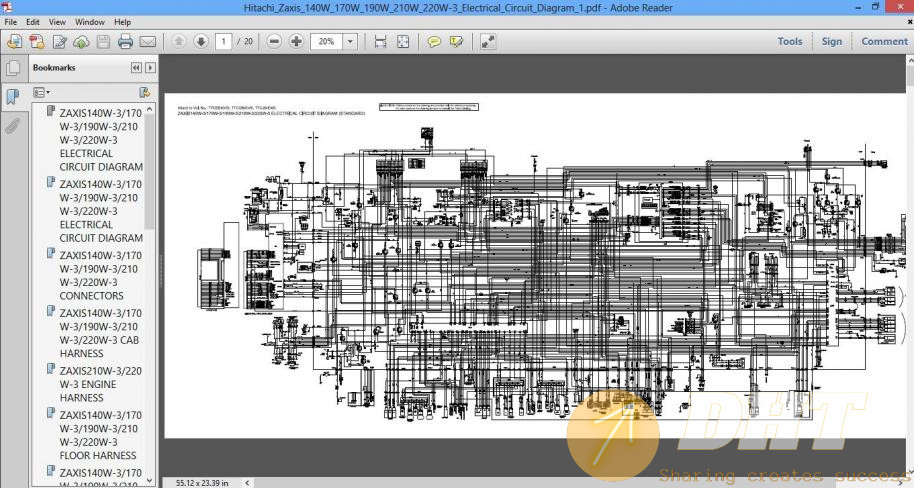The height and width of the screenshot is (488, 914).
Task: Click the document vertical scroll-up arrow
Action: pos(910,61)
